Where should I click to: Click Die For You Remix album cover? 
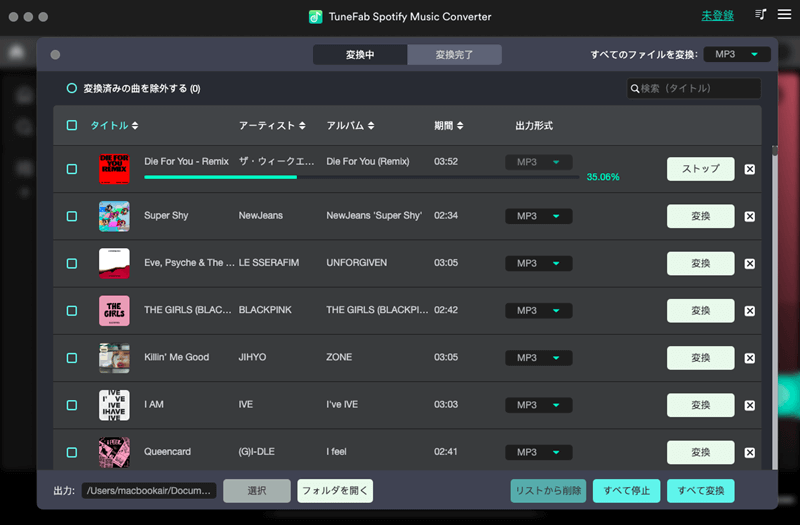114,169
